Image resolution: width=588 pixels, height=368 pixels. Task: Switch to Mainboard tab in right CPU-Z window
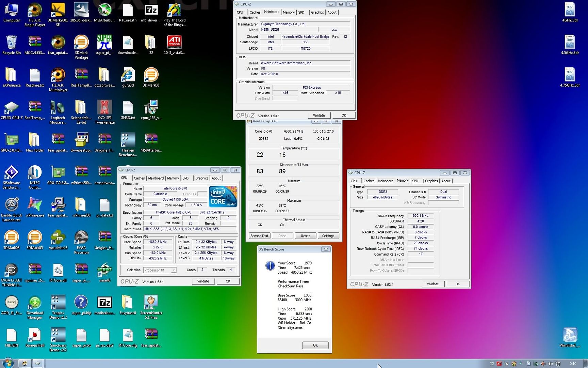[x=386, y=181]
